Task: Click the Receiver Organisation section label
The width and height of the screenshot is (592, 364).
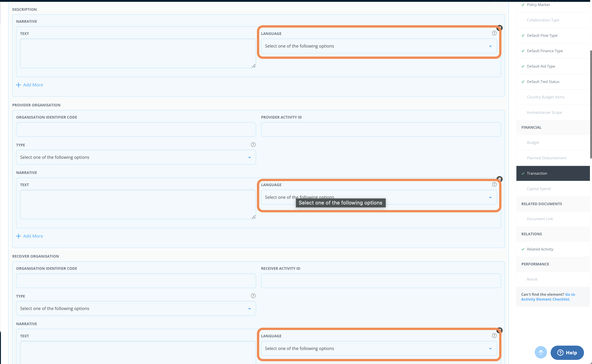Action: click(36, 256)
